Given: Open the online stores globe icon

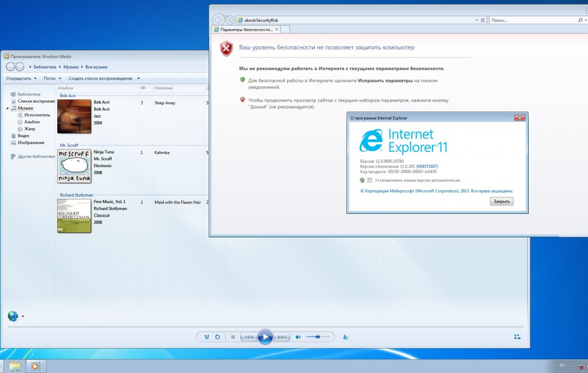Looking at the screenshot, I should pos(13,316).
